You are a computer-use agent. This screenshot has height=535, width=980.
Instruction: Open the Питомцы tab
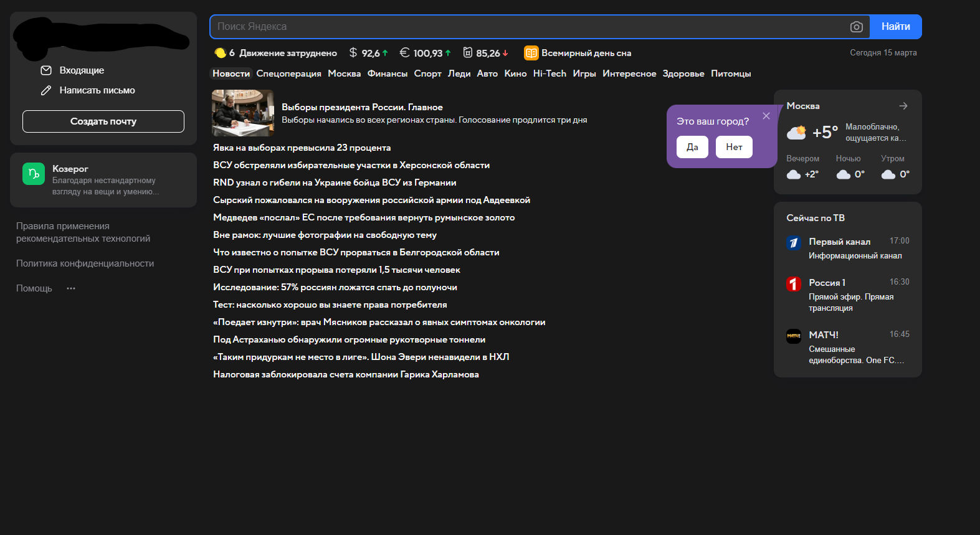(731, 73)
